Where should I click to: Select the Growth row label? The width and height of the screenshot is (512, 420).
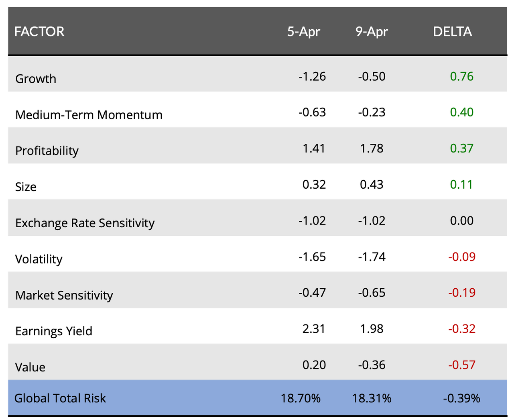pyautogui.click(x=36, y=79)
